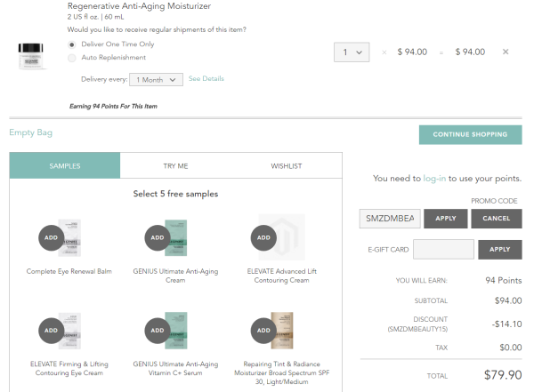Add GENIUS Ultimate Anti-Aging Cream sample
534x392 pixels.
[158, 237]
